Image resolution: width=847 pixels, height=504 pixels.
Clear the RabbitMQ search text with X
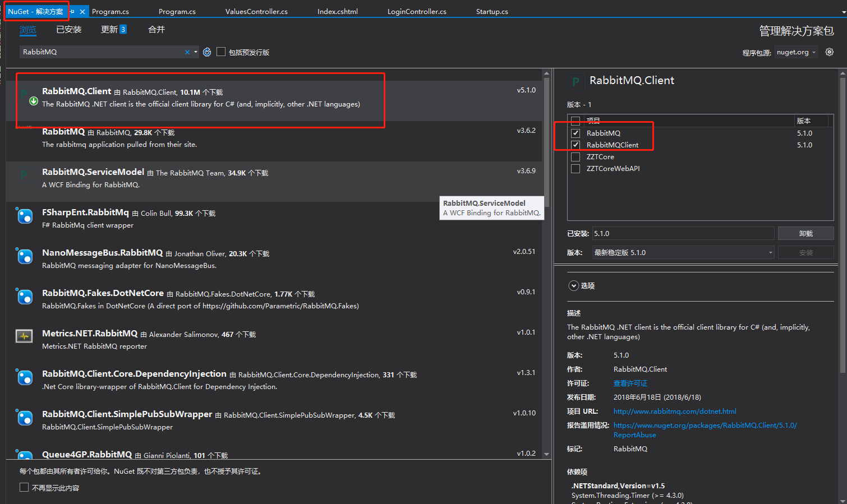[187, 52]
